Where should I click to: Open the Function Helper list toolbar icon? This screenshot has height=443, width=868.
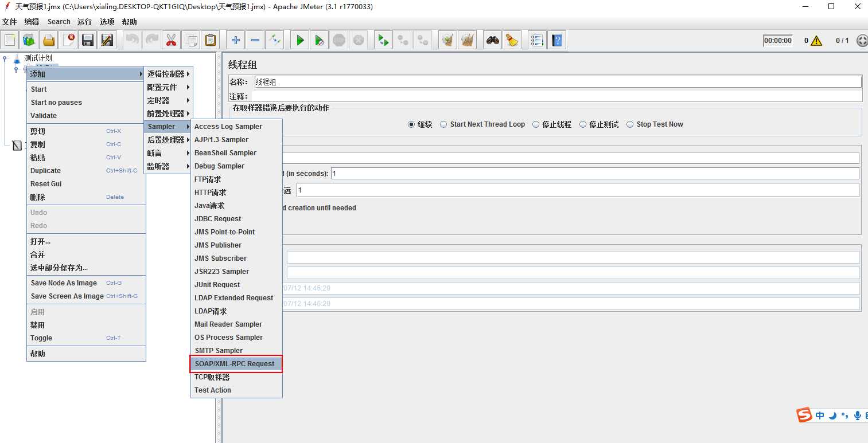[537, 40]
